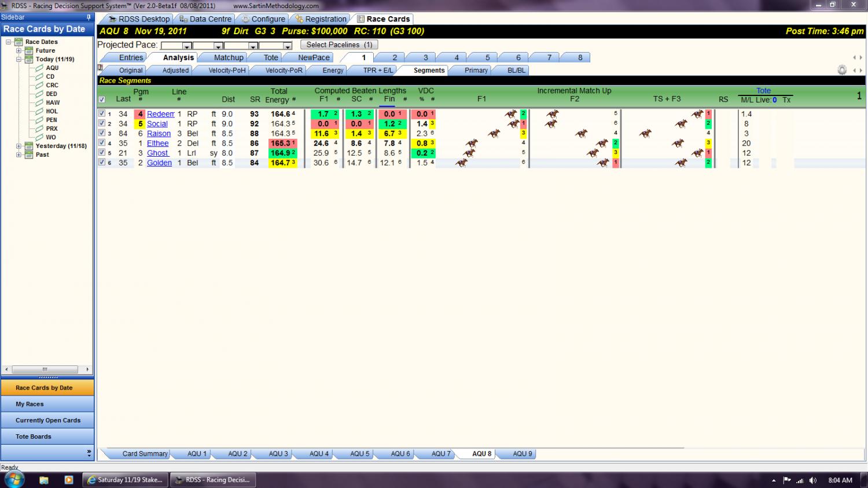Click the calendar icon next to Race Dates

(x=19, y=42)
